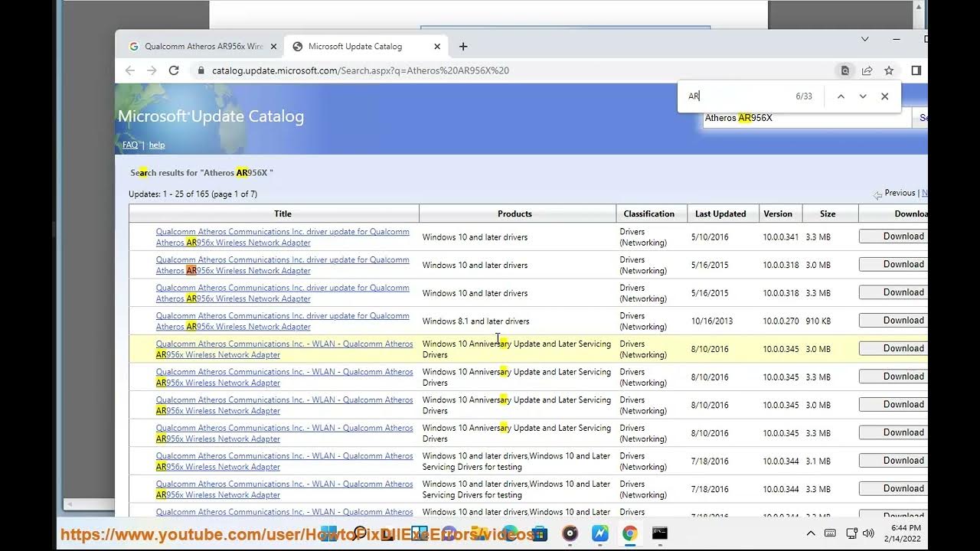Open the command prompt icon on the taskbar
Screen dimensions: 980x551
(x=659, y=533)
